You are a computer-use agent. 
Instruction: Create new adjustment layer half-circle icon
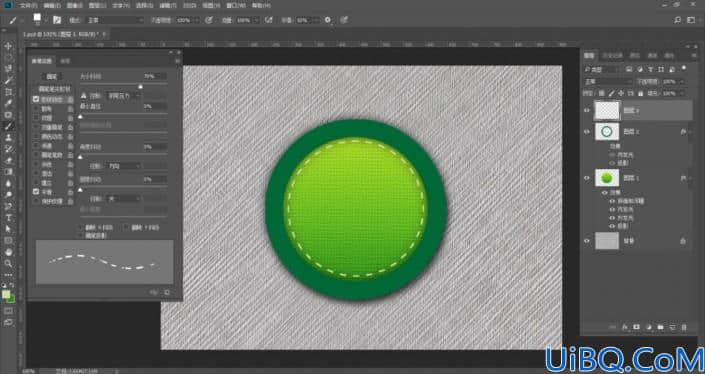[649, 327]
